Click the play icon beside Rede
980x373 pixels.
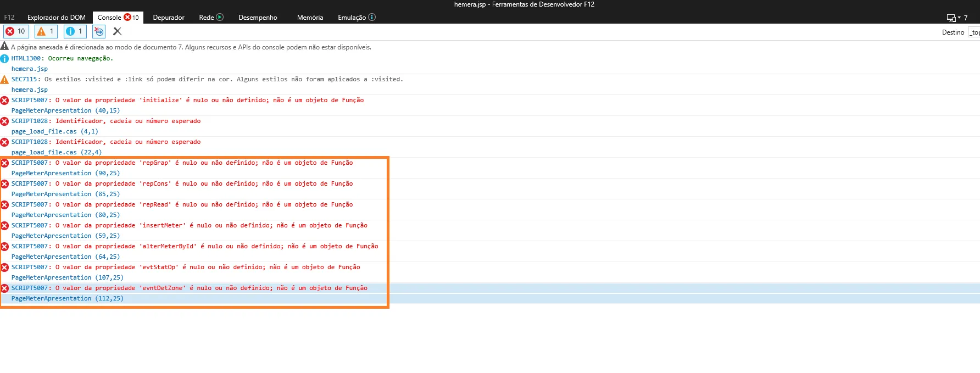tap(220, 17)
